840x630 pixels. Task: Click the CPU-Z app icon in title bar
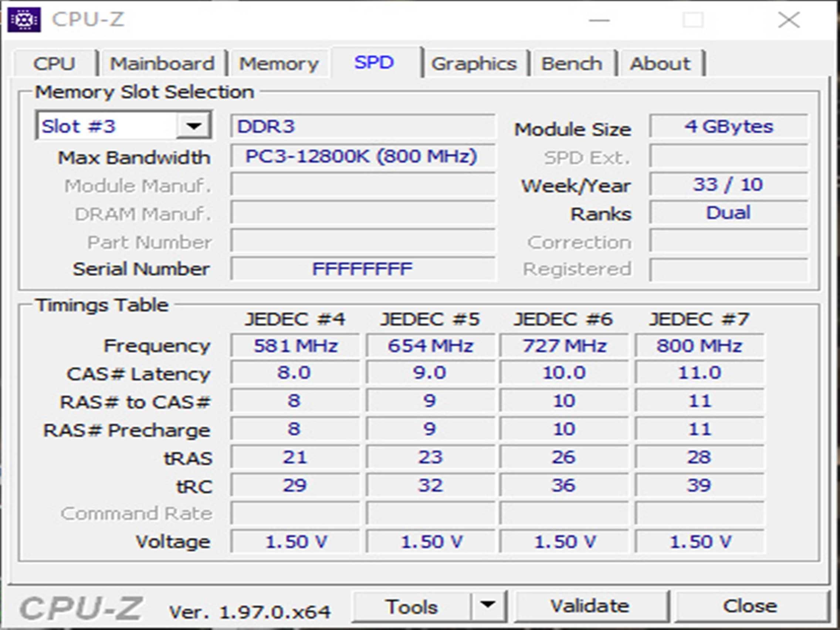tap(24, 19)
